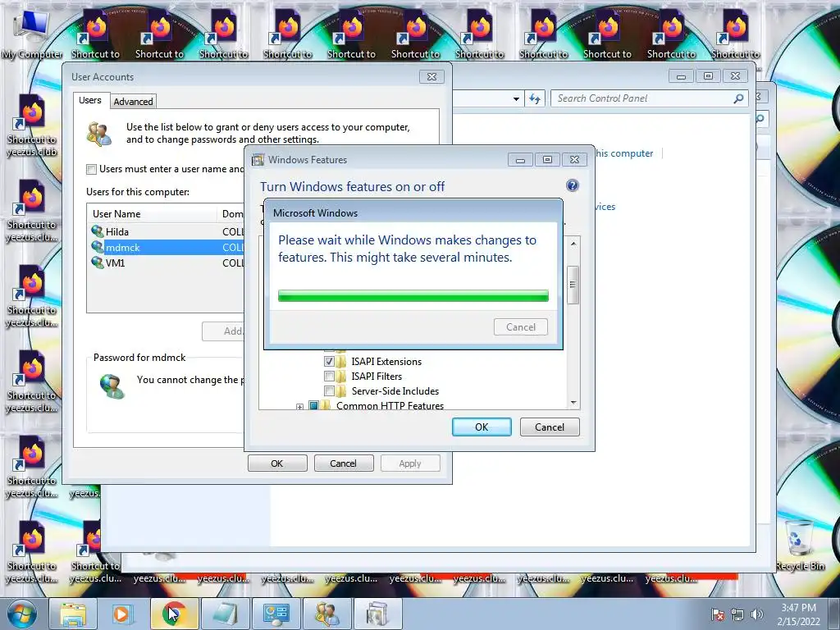Minimize the Windows Features window

[520, 160]
